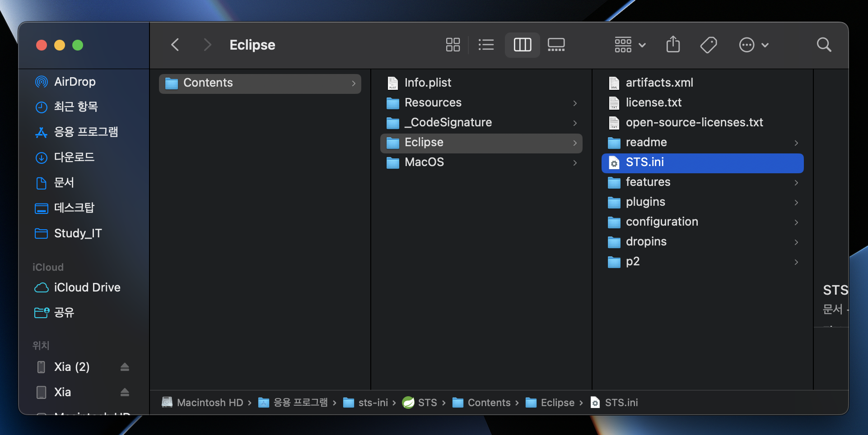Select the configuration folder
Viewport: 868px width, 435px height.
702,222
